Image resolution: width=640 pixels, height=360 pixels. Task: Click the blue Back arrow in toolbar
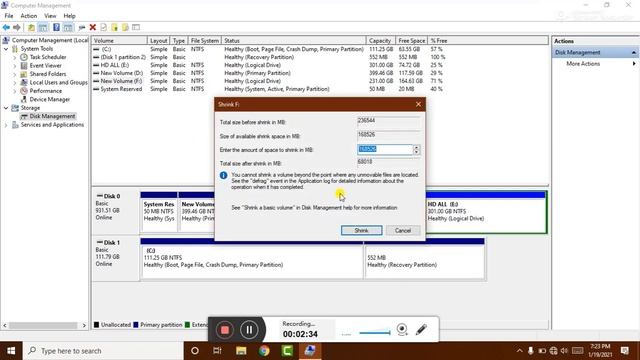pos(6,27)
